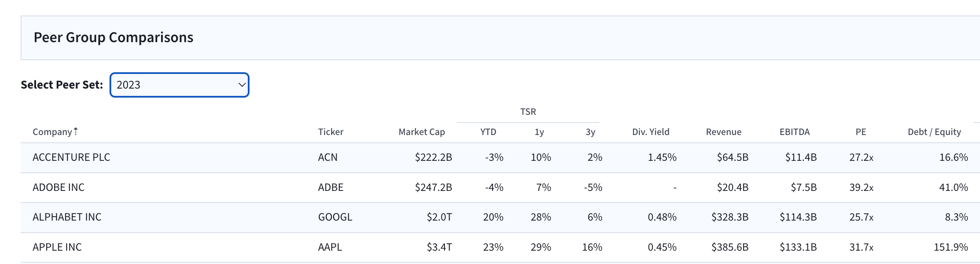Viewport: 980px width, 264px height.
Task: Click the Company sort arrow icon
Action: pos(76,132)
